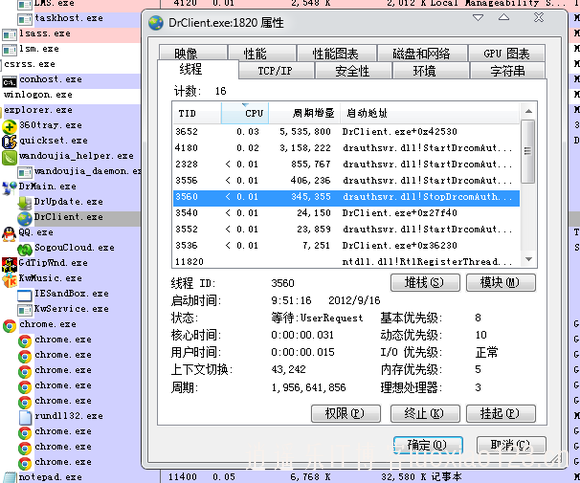Viewport: 580px width, 483px height.
Task: Click the 终止(K) thread button
Action: pos(425,413)
